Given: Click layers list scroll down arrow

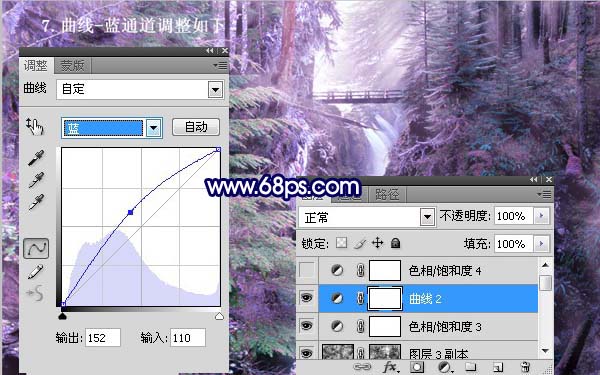Looking at the screenshot, I should (x=545, y=351).
